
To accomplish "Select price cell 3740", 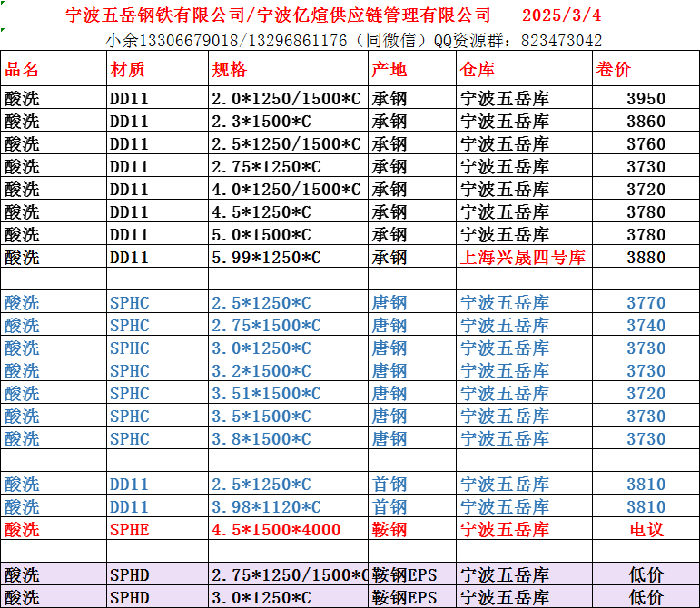I will point(646,326).
